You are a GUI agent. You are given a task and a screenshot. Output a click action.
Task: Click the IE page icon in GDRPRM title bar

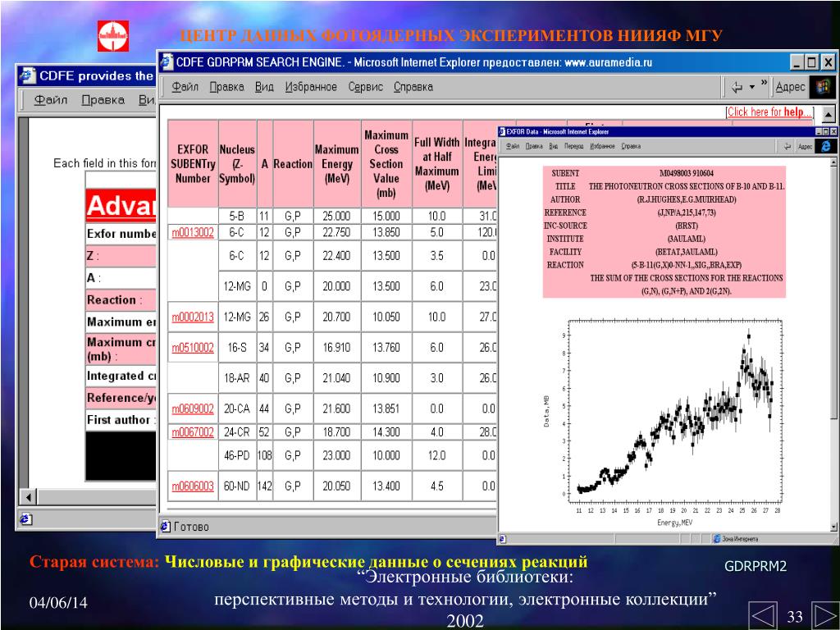(167, 62)
